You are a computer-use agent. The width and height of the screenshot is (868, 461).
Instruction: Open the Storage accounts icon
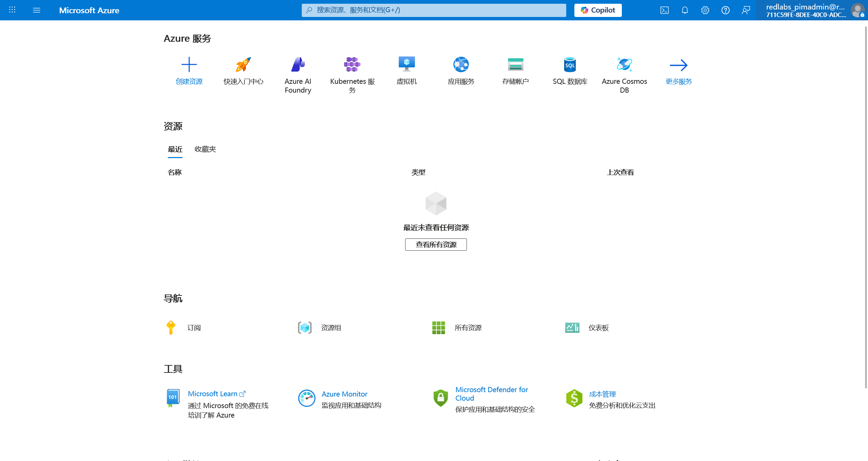coord(515,64)
